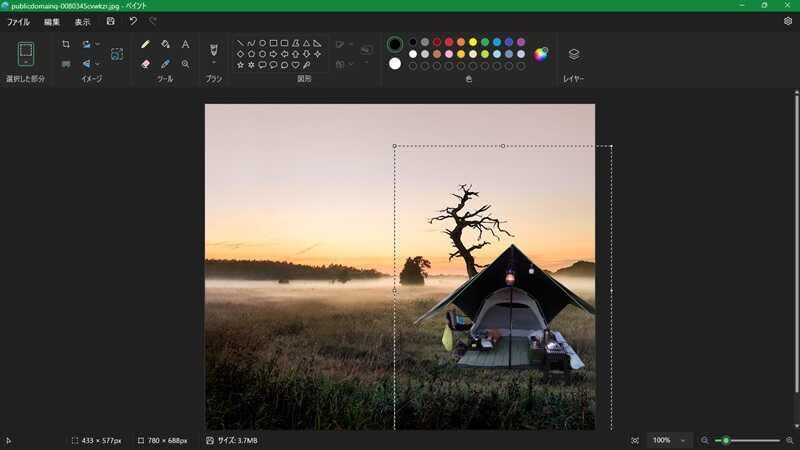Select the Eraser tool
Screen dimensions: 800x450
[x=145, y=64]
